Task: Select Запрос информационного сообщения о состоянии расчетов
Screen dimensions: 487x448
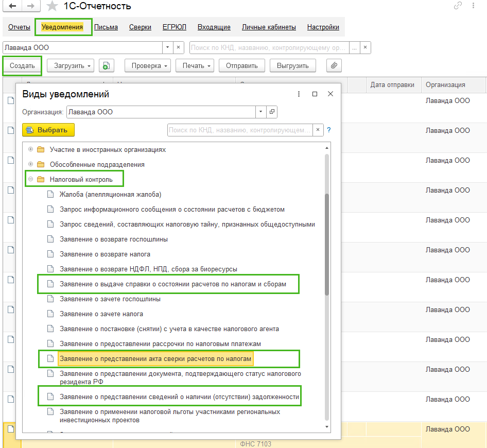Action: pos(172,210)
